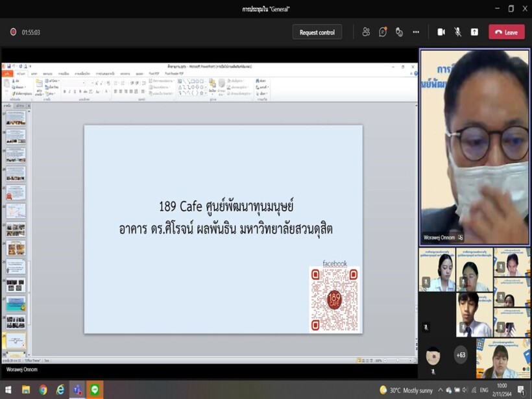Select the video tile of the student wearing a tie

pos(474,315)
